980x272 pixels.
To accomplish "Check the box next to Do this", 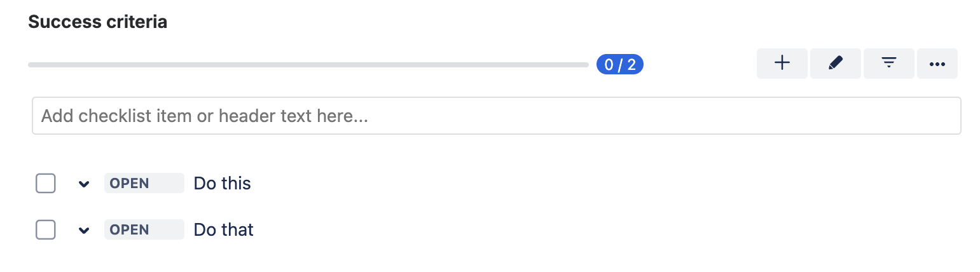I will click(46, 184).
